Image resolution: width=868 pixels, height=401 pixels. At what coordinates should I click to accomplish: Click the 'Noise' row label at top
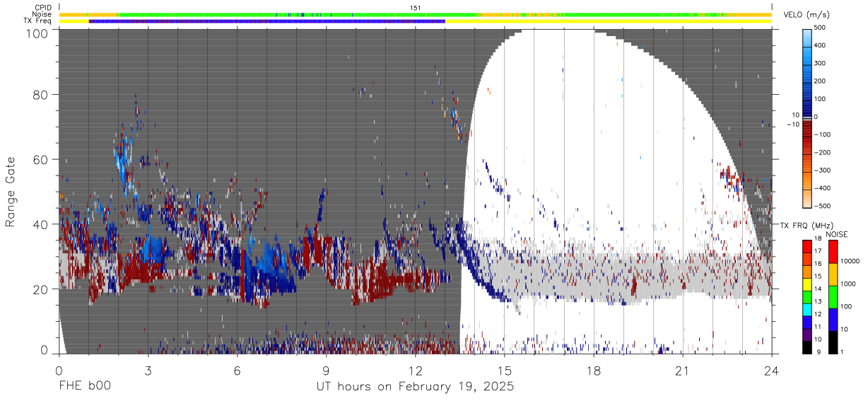click(x=42, y=14)
